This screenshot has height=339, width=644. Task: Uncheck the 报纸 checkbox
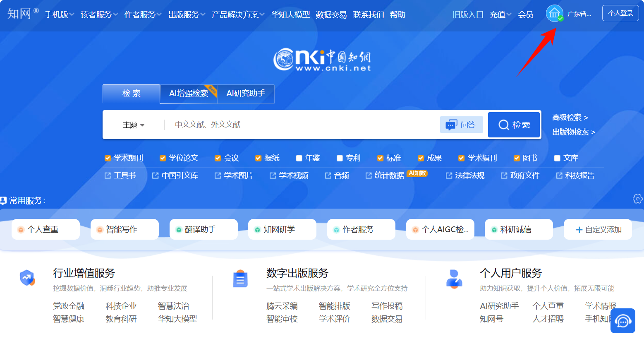pos(258,158)
